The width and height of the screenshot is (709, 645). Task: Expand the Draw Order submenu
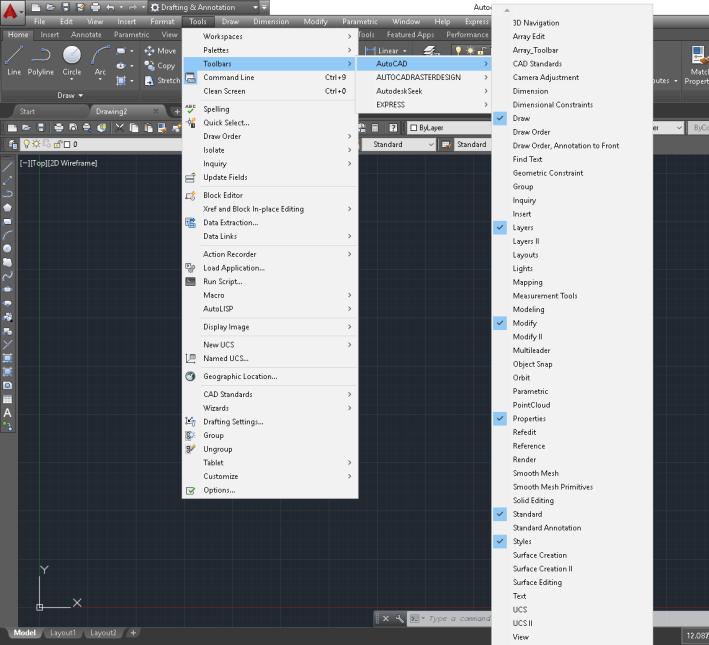tap(270, 136)
